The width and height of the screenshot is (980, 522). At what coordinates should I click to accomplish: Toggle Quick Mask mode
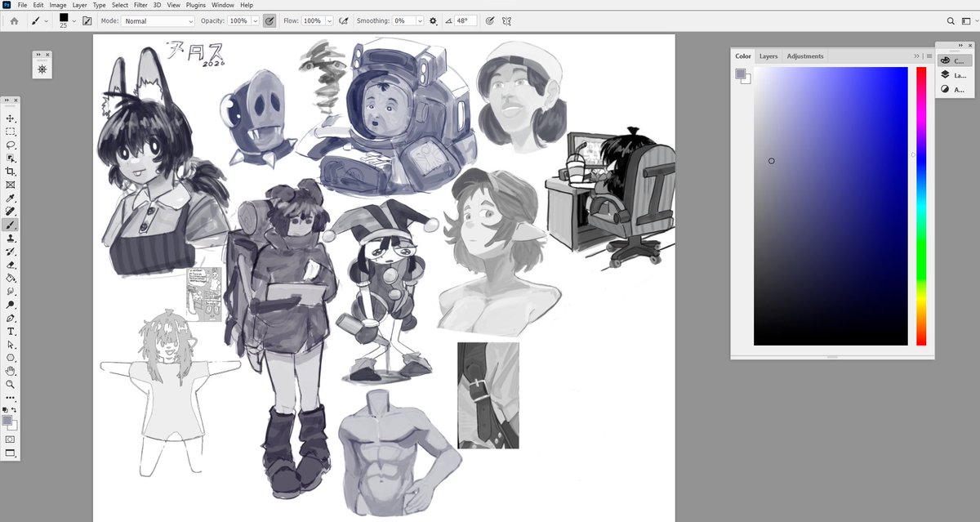click(11, 439)
